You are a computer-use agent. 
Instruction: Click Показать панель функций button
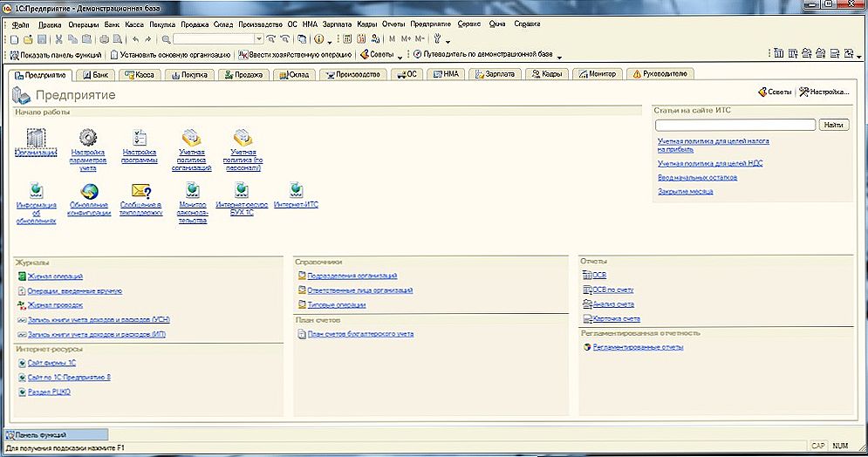pos(56,55)
